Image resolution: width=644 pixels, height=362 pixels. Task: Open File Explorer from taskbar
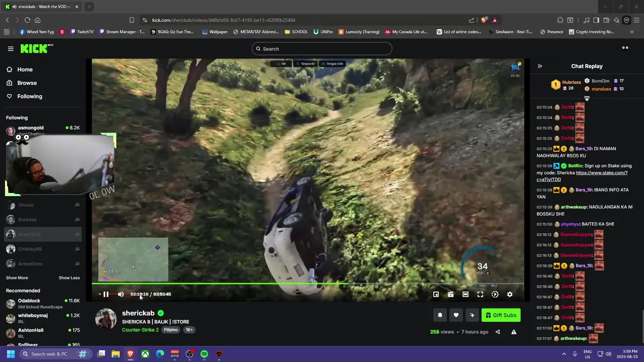coord(115,354)
